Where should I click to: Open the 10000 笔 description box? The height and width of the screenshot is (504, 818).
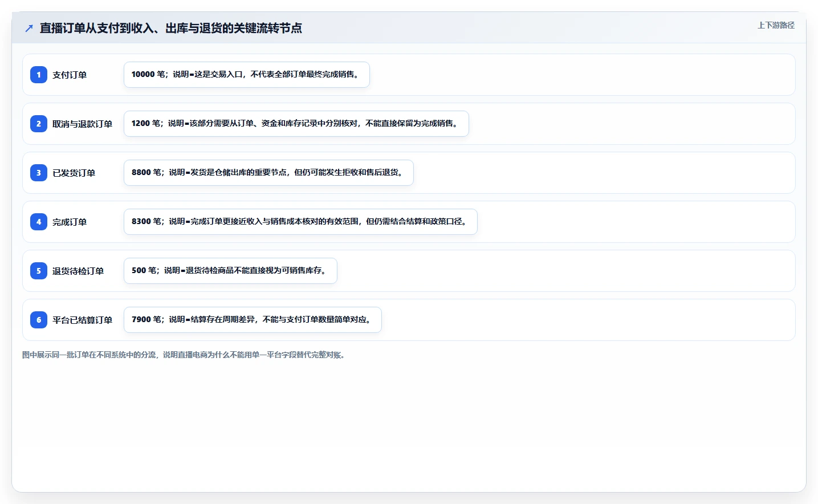[x=247, y=75]
